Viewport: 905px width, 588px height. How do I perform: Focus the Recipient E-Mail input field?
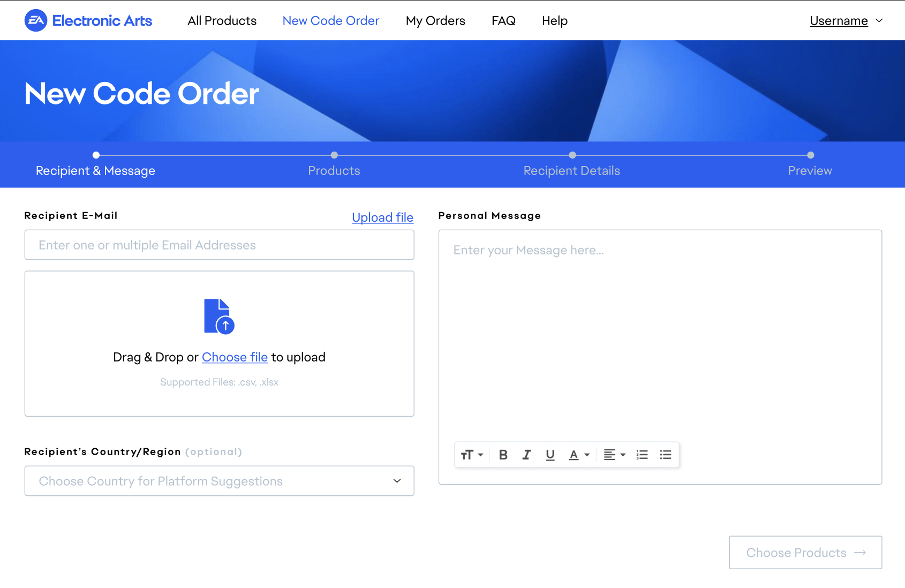click(x=219, y=245)
